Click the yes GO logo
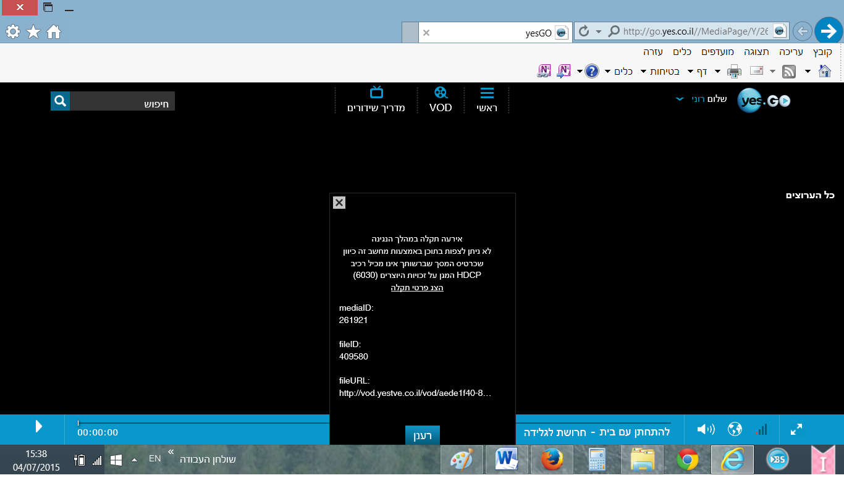Screen dimensions: 844x504 764,101
